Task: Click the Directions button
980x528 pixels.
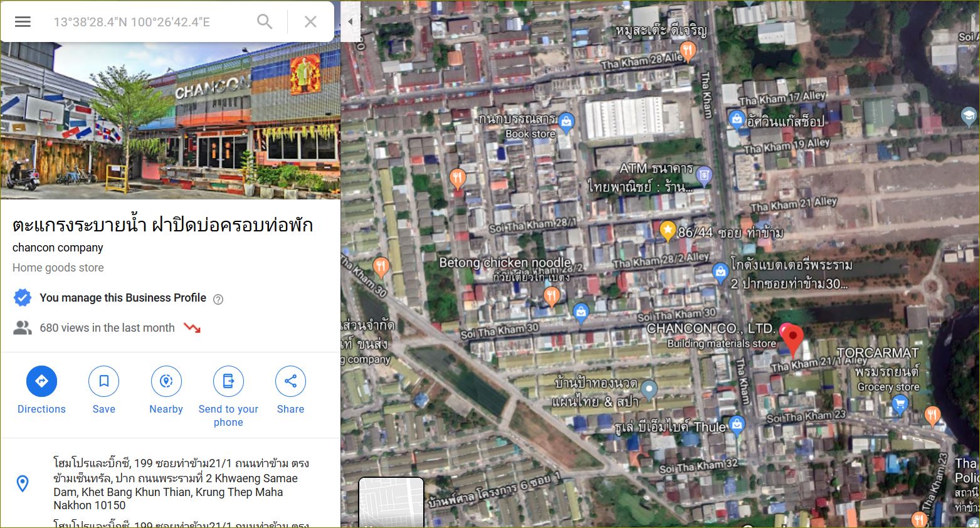Action: 41,381
